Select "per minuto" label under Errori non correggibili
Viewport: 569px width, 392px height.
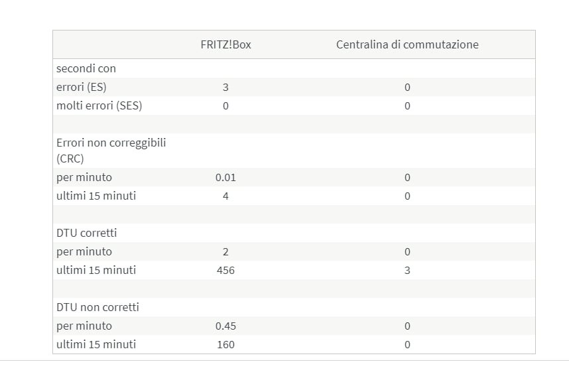pyautogui.click(x=84, y=177)
